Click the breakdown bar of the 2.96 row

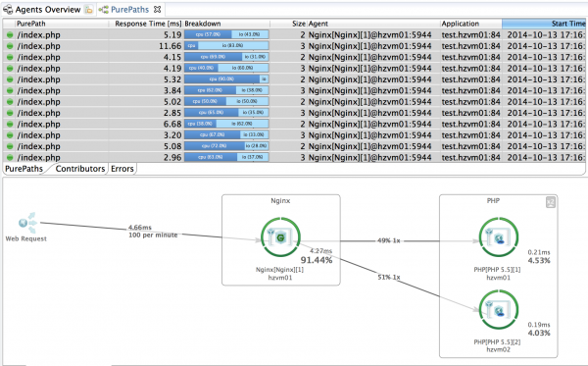tap(226, 157)
